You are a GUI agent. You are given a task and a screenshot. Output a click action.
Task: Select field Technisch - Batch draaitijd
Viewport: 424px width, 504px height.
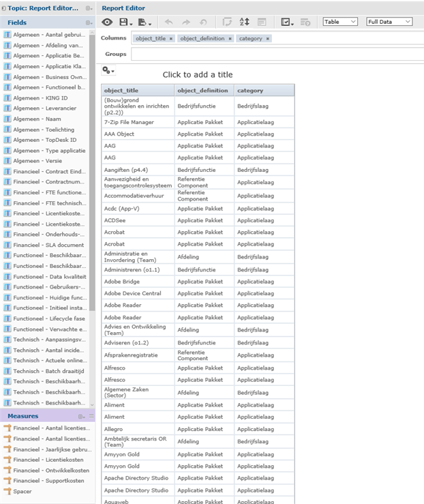[x=48, y=371]
